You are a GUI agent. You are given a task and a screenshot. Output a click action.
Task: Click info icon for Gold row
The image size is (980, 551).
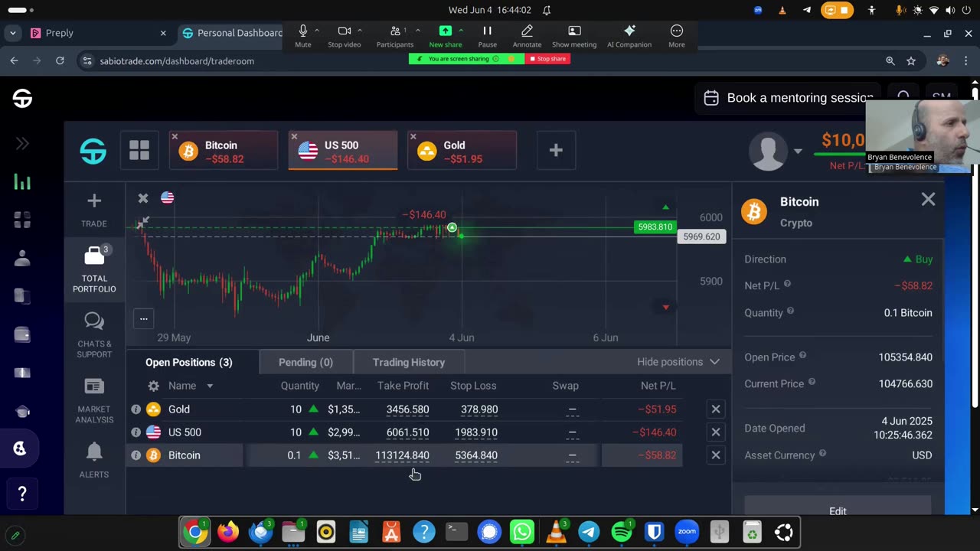click(136, 409)
